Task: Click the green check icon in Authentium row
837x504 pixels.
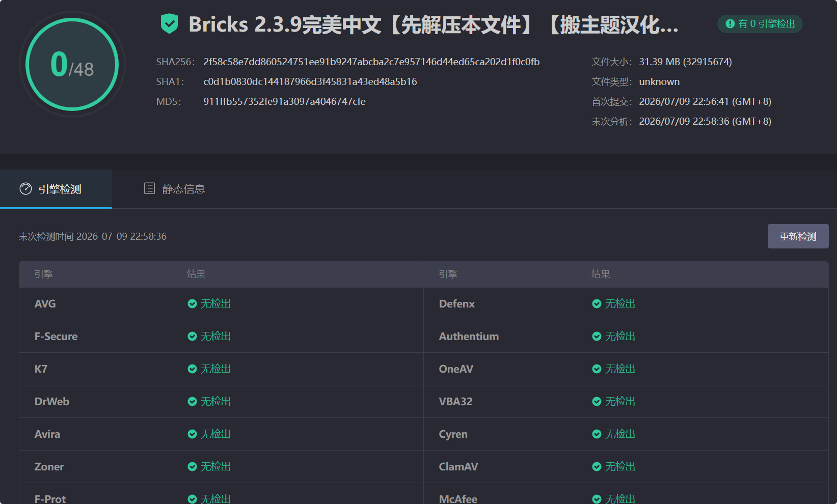Action: click(597, 337)
